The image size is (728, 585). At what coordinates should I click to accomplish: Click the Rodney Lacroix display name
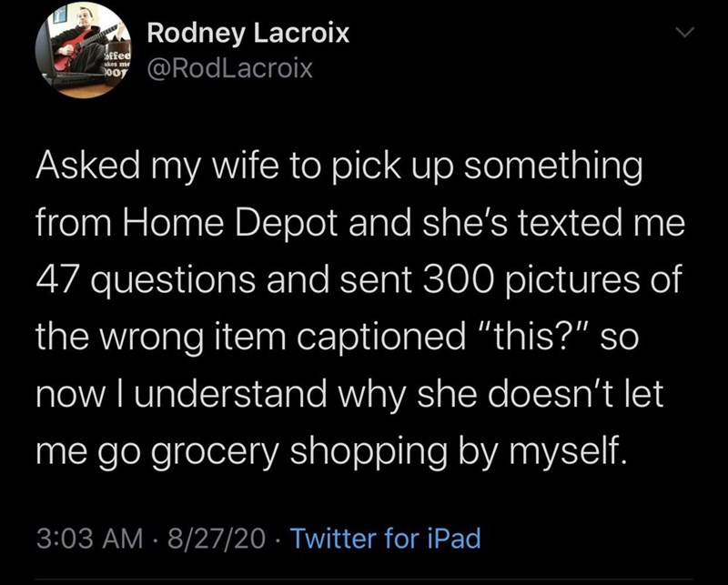248,34
